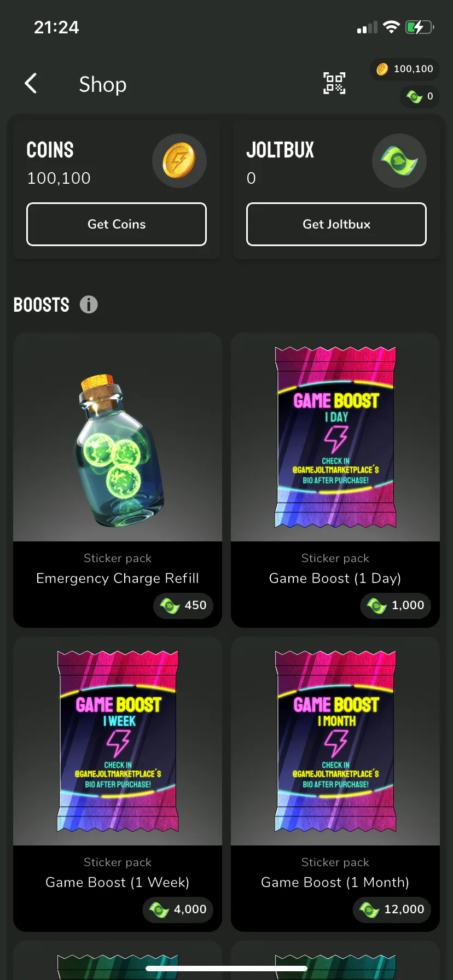This screenshot has width=453, height=980.
Task: Select the Emergency Charge Refill title text
Action: pos(118,578)
